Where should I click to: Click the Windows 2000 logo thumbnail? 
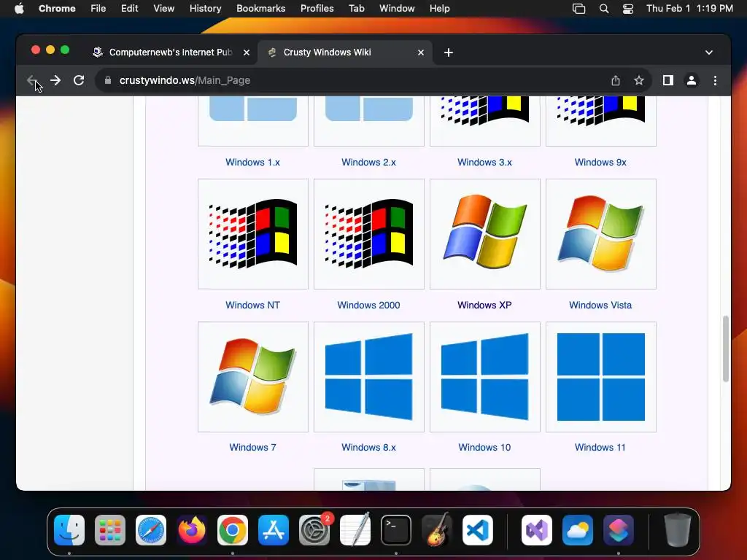click(x=368, y=234)
